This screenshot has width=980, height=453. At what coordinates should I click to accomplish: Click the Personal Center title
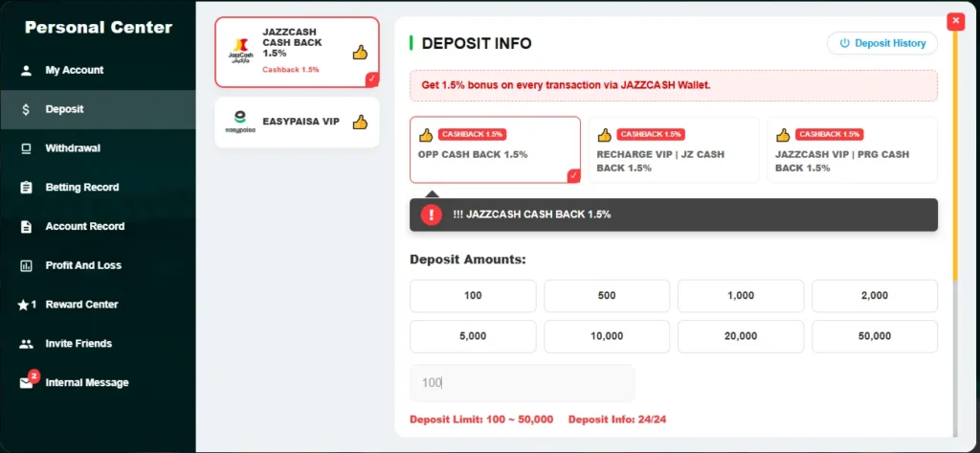(99, 28)
